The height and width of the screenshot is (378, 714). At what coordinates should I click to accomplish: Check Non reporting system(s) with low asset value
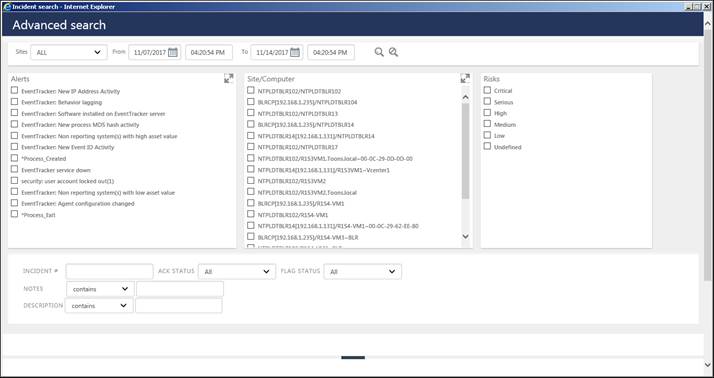point(15,191)
